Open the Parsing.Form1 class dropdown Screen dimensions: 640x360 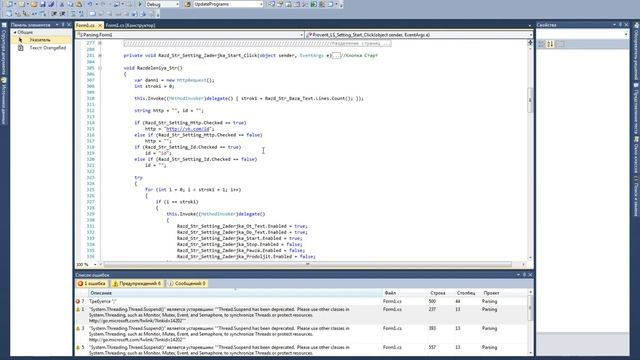tap(301, 35)
